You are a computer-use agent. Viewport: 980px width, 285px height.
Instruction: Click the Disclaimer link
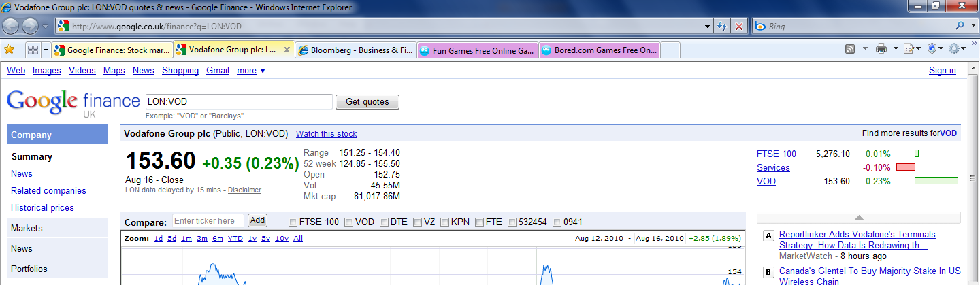pyautogui.click(x=244, y=190)
